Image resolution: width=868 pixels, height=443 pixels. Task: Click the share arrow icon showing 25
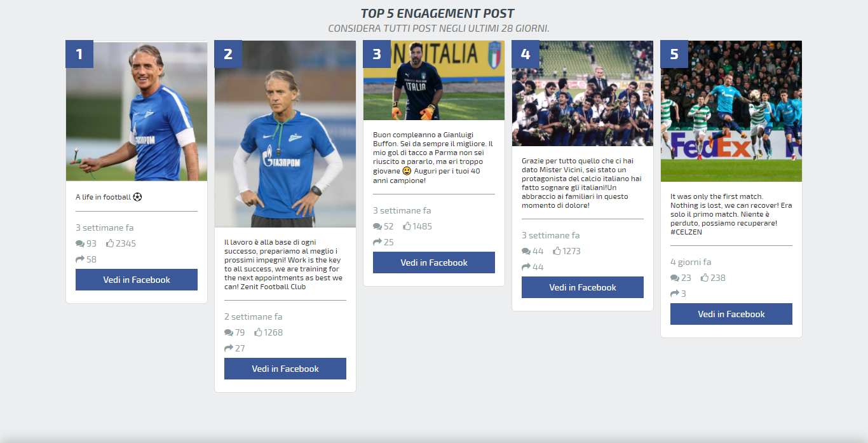click(x=377, y=242)
